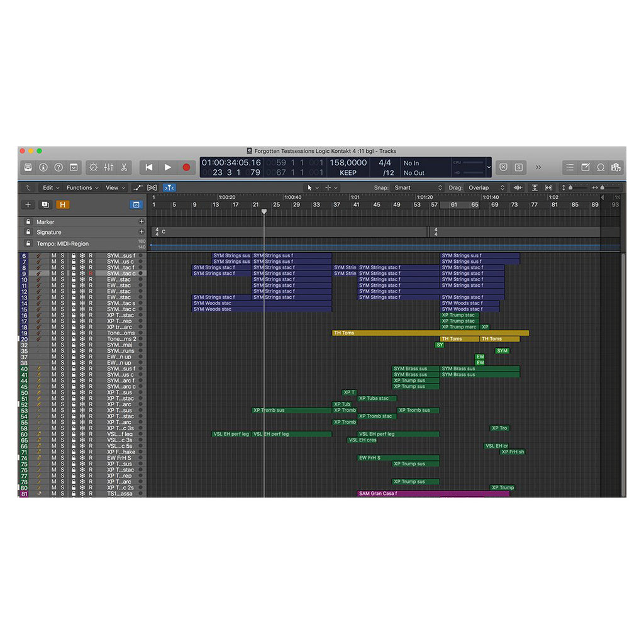Lock the Tempo MIDI-Region global track
Image resolution: width=644 pixels, height=644 pixels.
[28, 243]
